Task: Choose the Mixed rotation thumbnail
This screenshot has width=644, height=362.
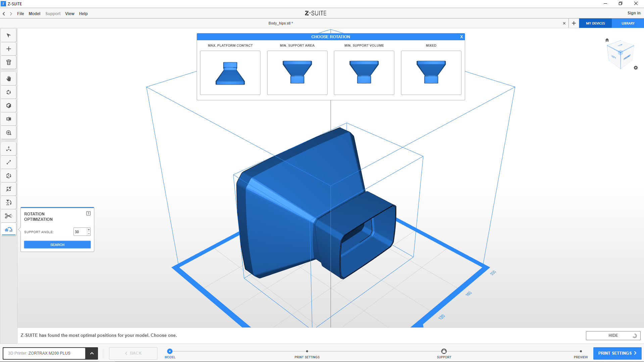Action: click(431, 73)
